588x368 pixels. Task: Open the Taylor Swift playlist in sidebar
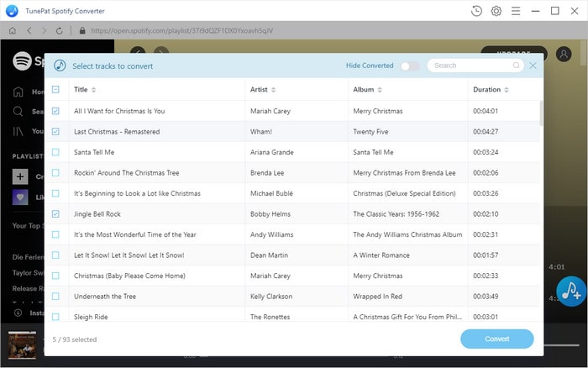click(29, 273)
